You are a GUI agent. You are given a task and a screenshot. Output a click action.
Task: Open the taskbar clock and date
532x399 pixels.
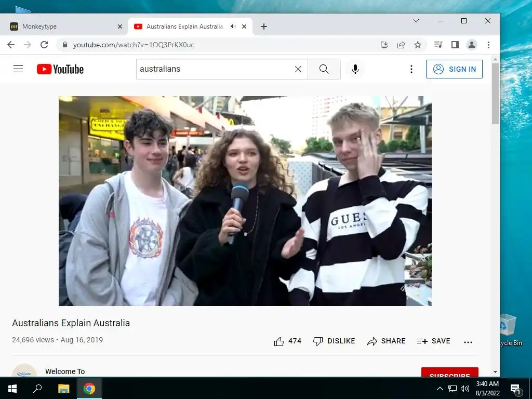pos(487,389)
